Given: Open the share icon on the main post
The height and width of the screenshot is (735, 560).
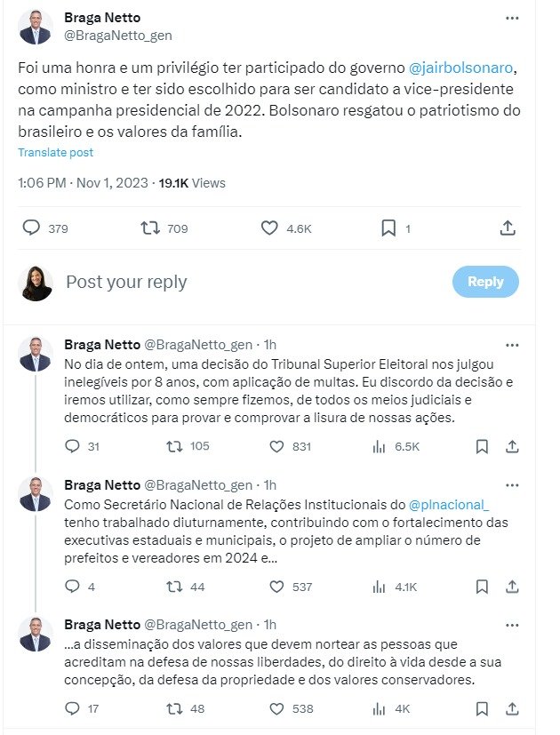Looking at the screenshot, I should point(508,228).
